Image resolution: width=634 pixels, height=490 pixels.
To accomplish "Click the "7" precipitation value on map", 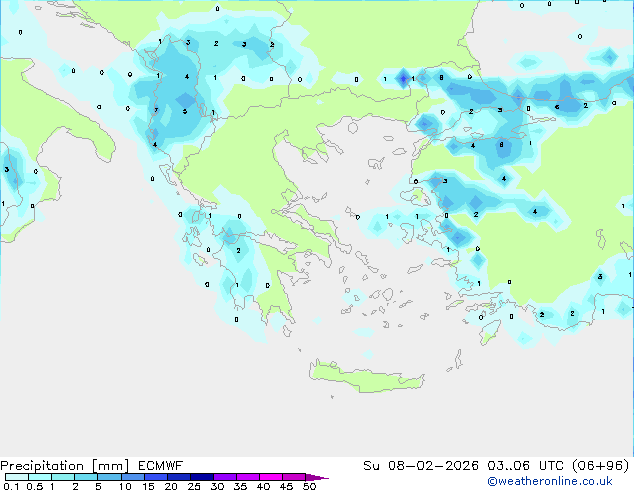I will [x=156, y=110].
